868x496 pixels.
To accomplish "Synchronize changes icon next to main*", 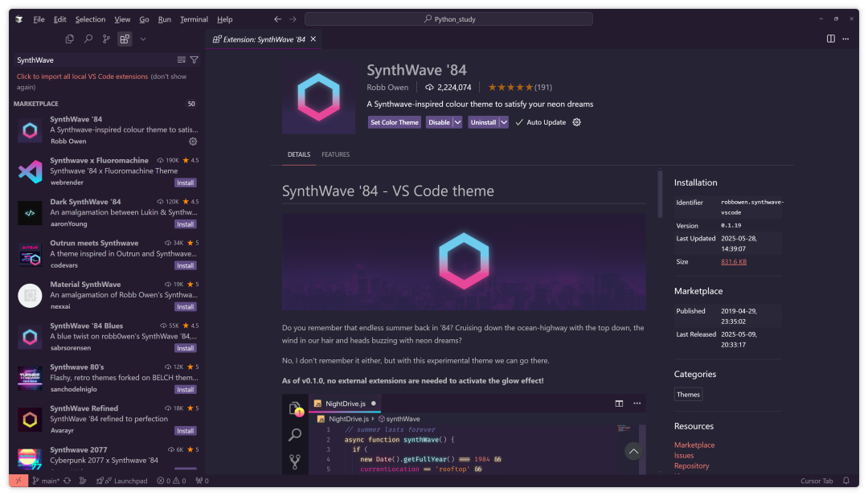I will tap(67, 481).
